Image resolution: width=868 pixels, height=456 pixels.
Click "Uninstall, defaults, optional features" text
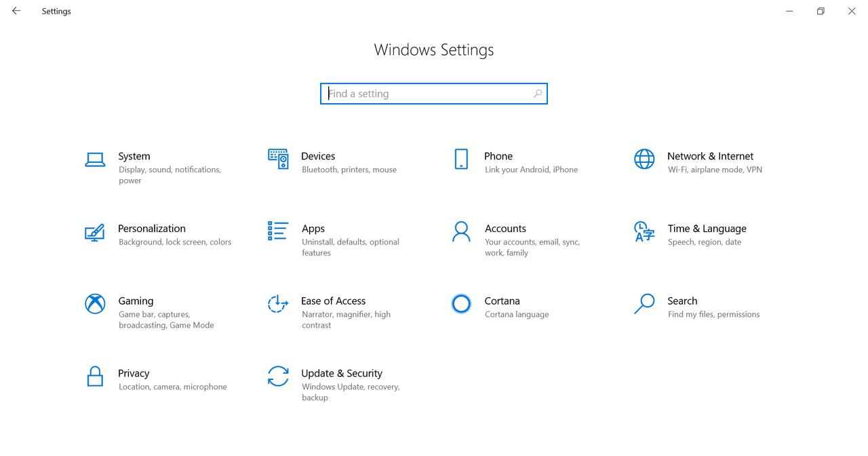pos(351,248)
